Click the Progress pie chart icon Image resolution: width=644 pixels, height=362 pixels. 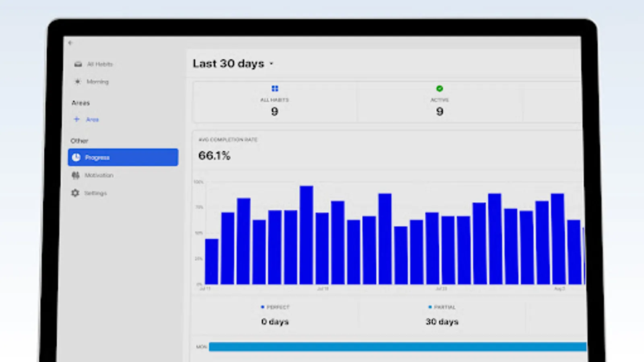coord(76,157)
